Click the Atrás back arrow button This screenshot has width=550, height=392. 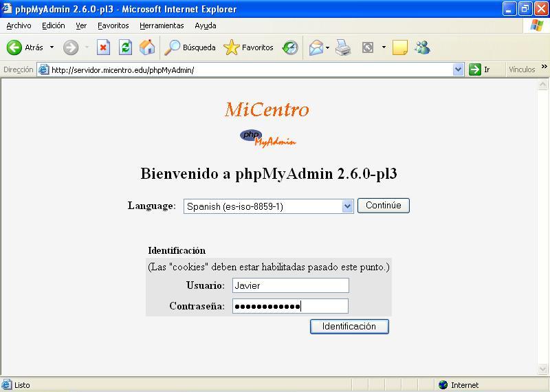15,47
